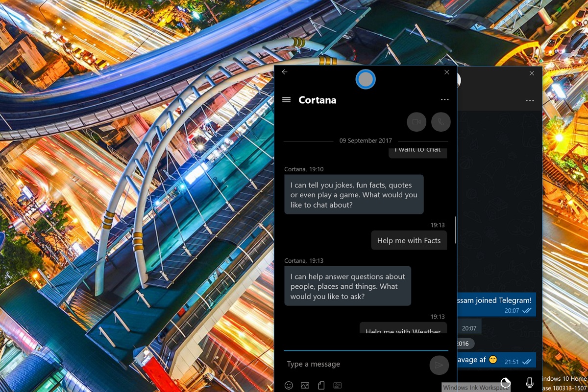Open the three-dot menu in Telegram window
The width and height of the screenshot is (588, 392).
click(x=530, y=101)
